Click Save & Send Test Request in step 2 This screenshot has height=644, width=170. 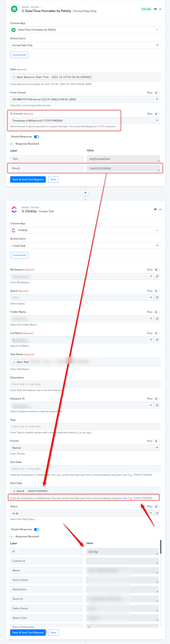28,180
